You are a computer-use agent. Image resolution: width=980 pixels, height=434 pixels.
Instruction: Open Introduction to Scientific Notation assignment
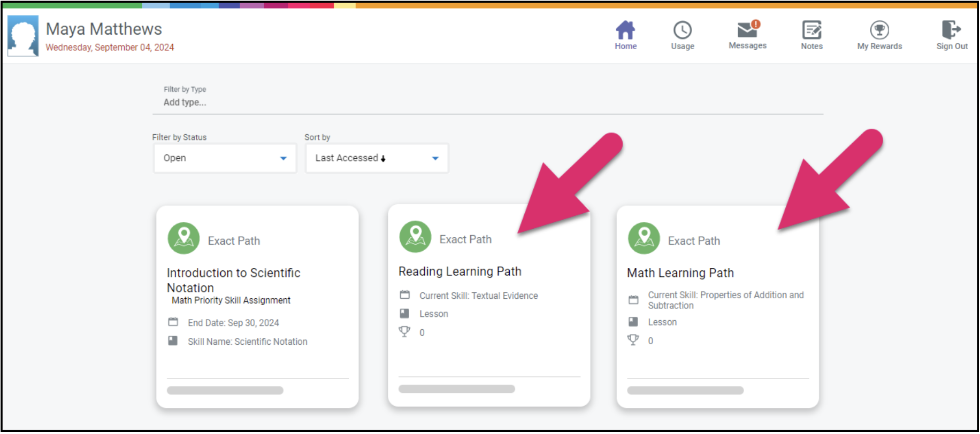click(233, 280)
